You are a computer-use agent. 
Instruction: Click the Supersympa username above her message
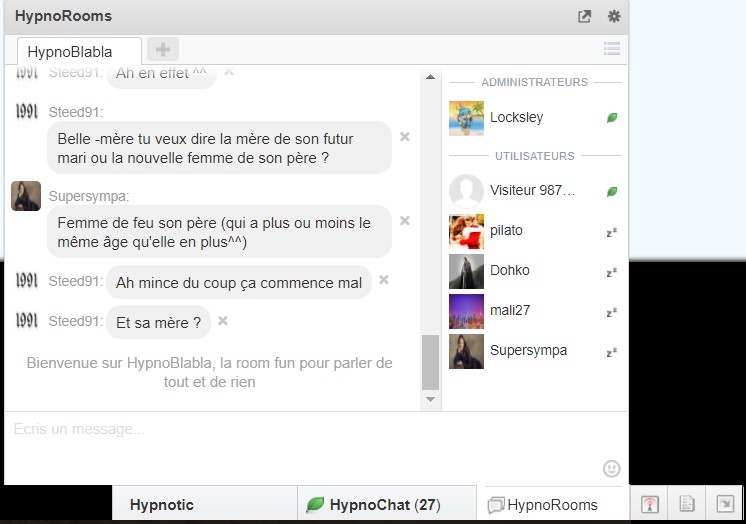click(x=89, y=196)
